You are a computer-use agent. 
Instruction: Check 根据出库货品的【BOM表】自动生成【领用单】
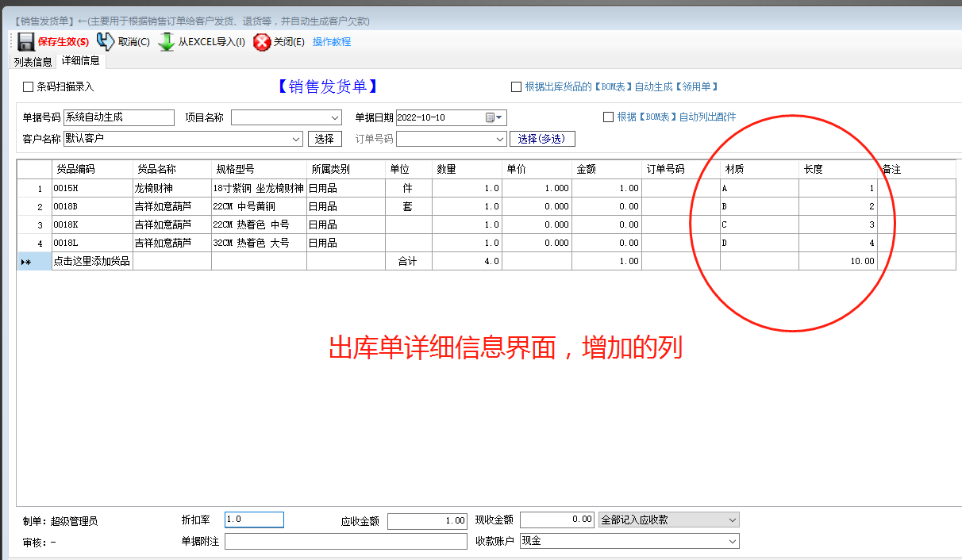[x=515, y=86]
